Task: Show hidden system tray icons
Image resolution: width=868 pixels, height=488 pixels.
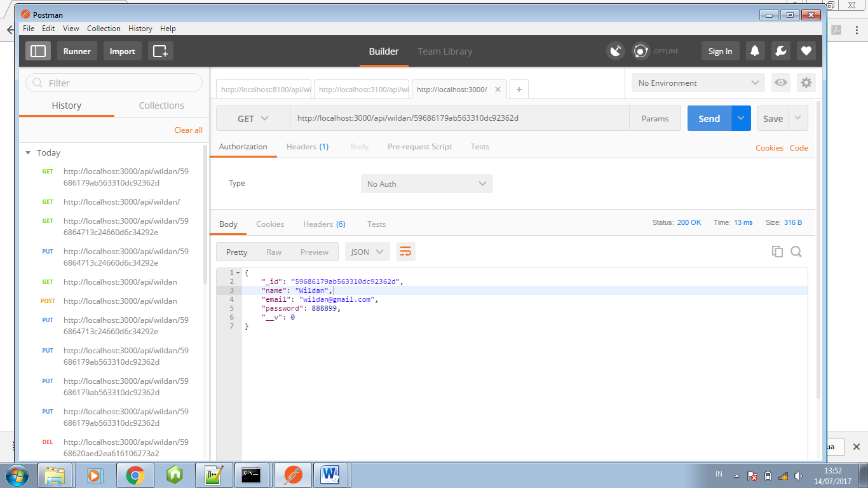Action: (736, 475)
